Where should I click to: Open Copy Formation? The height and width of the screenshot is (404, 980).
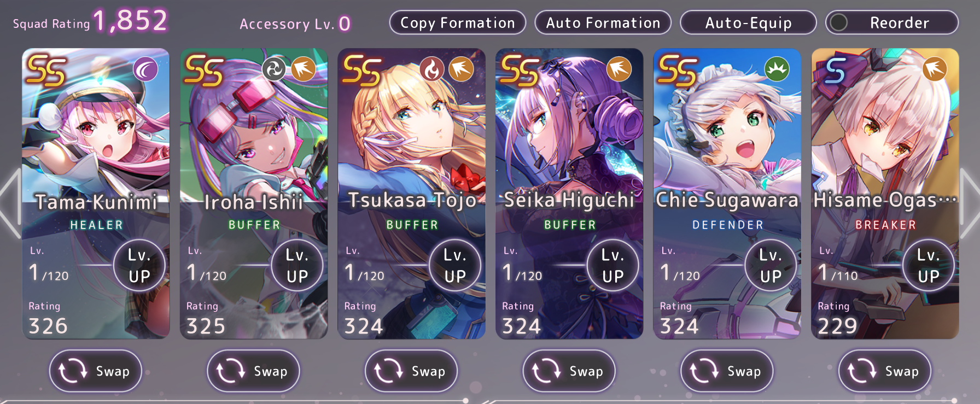pyautogui.click(x=458, y=23)
